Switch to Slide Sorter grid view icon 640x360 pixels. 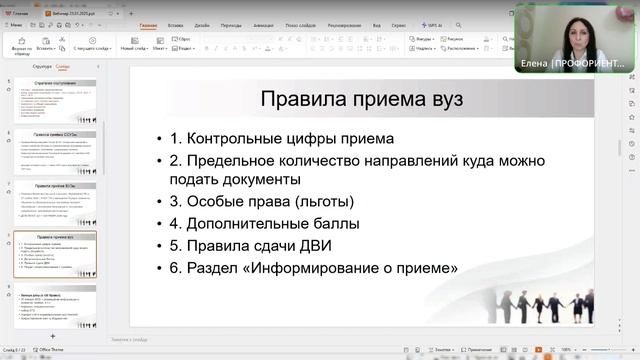point(514,350)
